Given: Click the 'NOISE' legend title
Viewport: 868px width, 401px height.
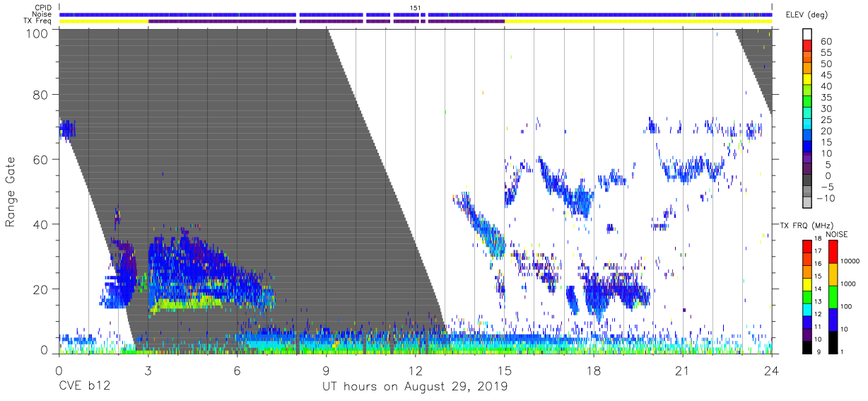Looking at the screenshot, I should (836, 234).
